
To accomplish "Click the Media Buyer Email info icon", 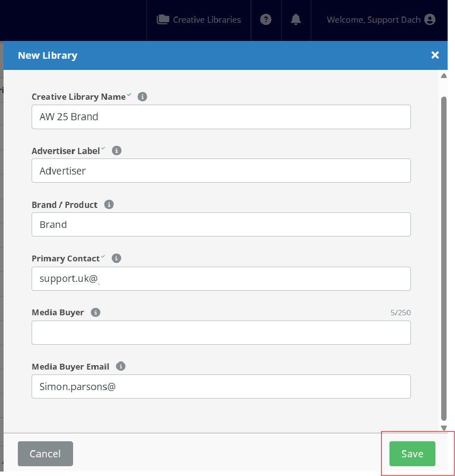I will click(120, 366).
